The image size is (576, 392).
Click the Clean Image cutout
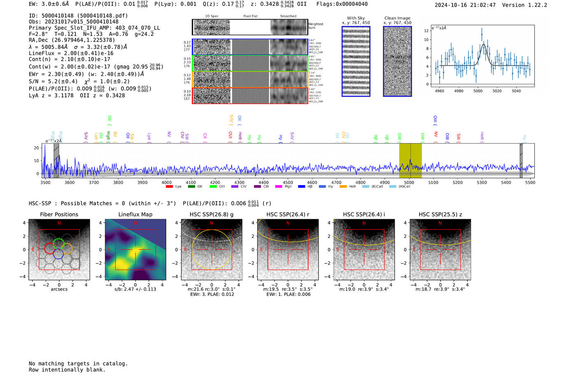(397, 61)
